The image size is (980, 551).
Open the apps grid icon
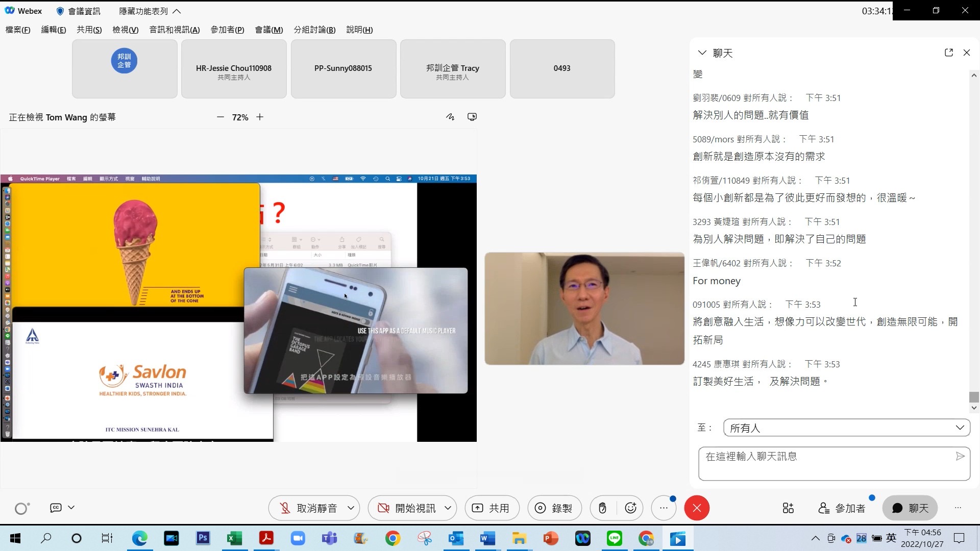(x=788, y=508)
